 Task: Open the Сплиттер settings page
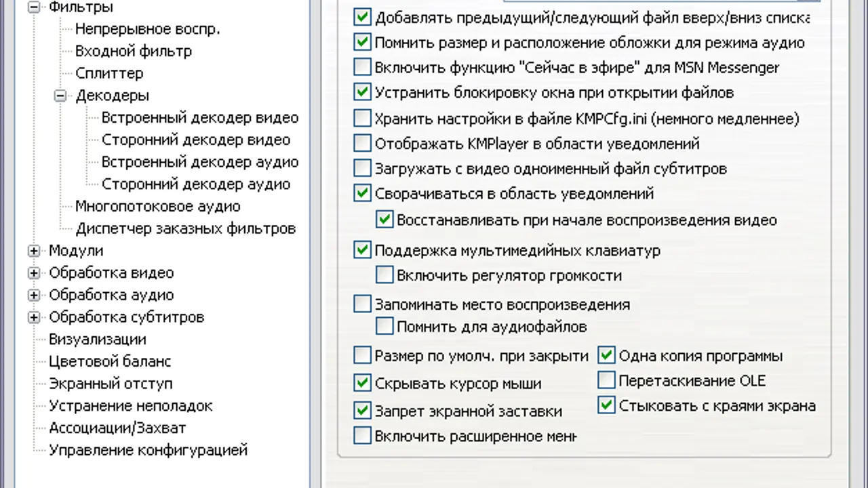coord(109,73)
